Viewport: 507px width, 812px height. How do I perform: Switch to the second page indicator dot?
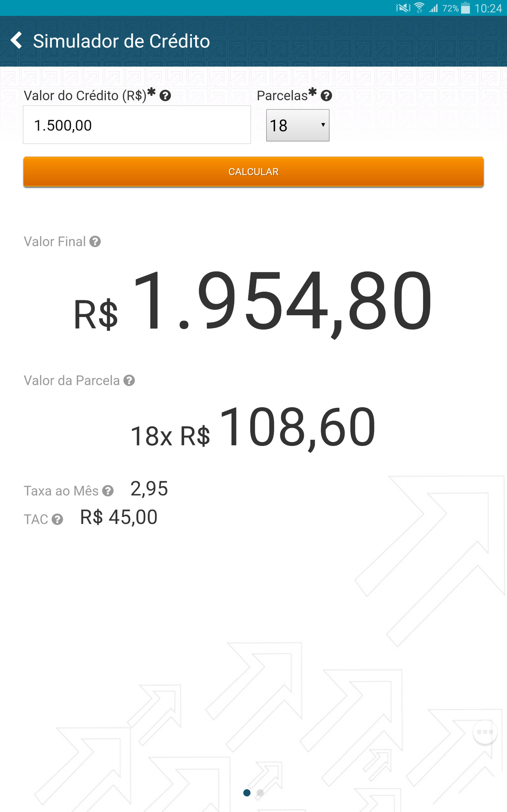pos(260,793)
